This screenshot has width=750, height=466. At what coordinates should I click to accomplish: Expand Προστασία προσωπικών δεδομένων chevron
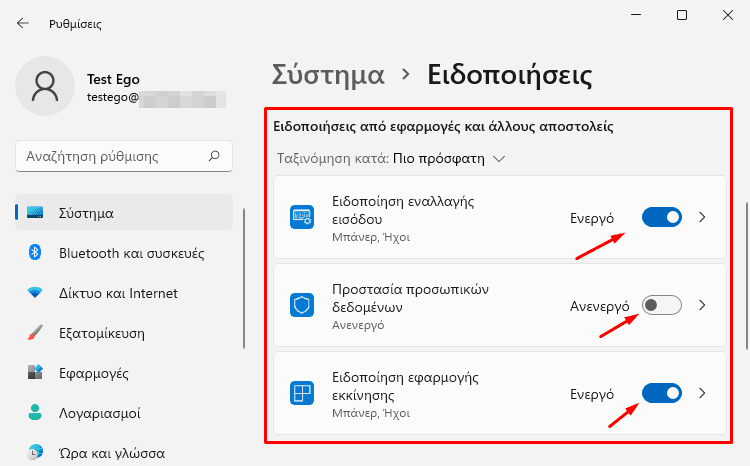coord(702,305)
